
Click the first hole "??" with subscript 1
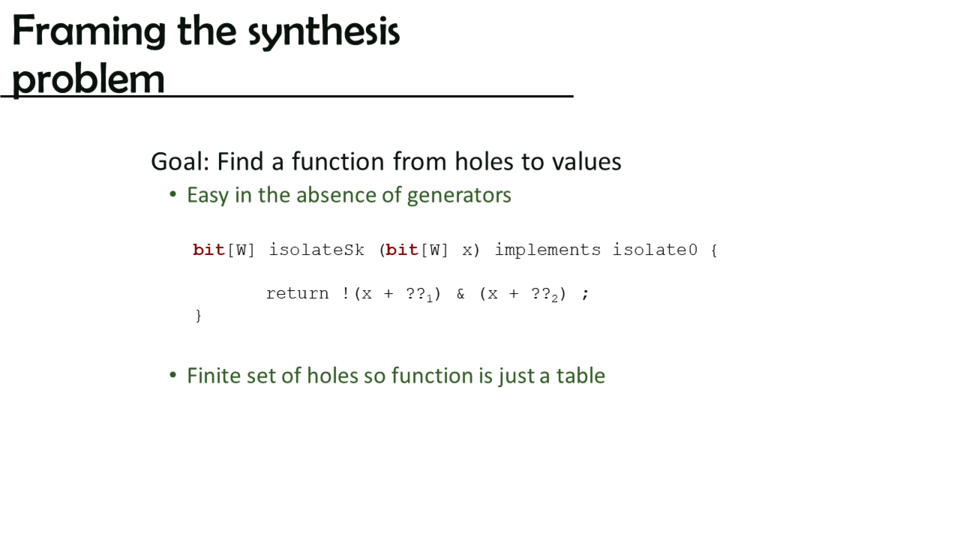(419, 294)
